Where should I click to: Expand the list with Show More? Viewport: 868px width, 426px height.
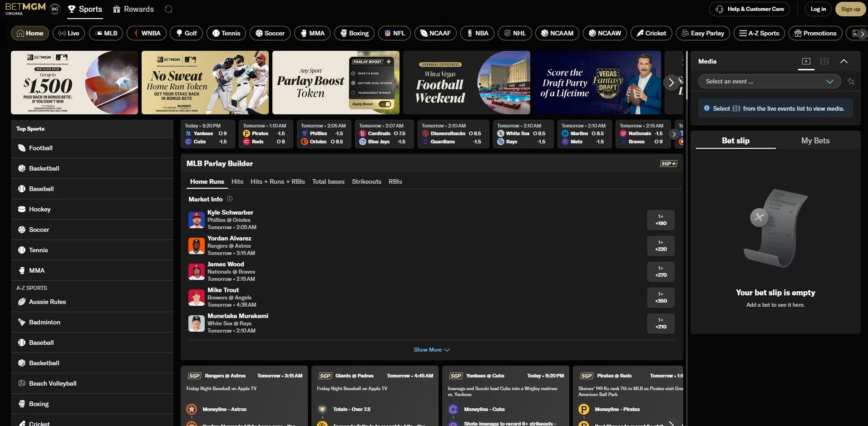point(432,350)
